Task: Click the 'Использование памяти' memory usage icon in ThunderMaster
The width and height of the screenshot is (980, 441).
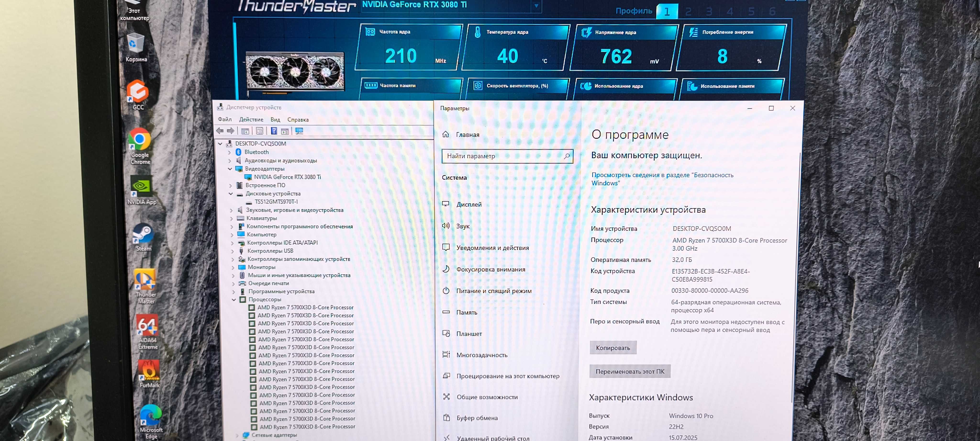Action: (692, 86)
